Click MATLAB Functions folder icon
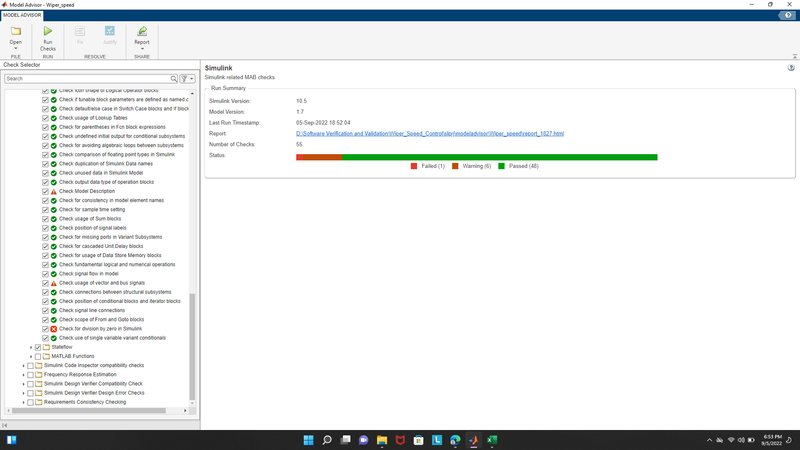Viewport: 800px width, 450px height. 46,357
